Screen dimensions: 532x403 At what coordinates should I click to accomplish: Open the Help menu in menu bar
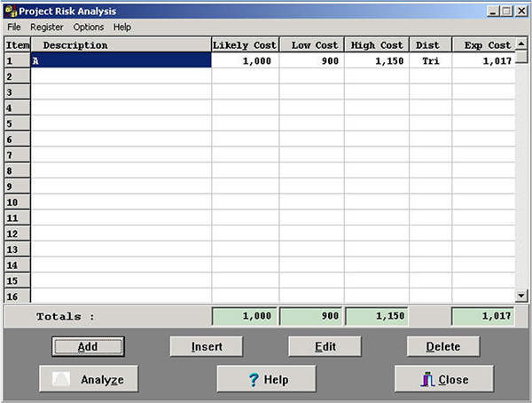tap(122, 28)
